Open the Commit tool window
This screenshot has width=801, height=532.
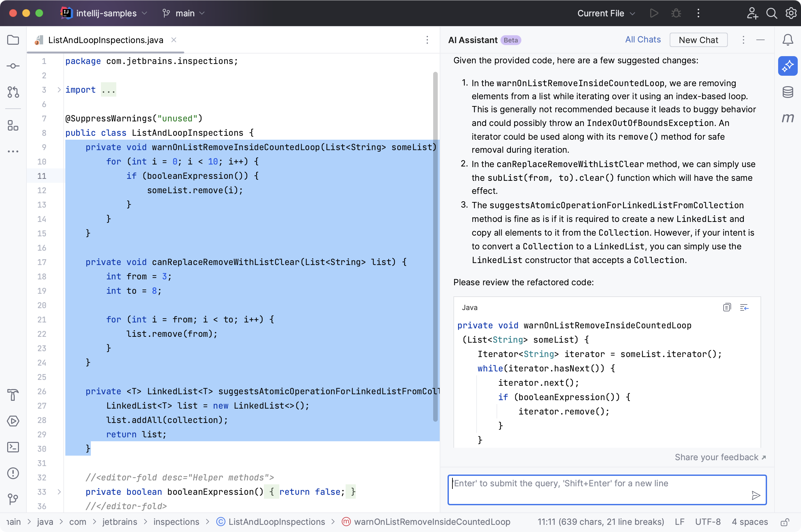tap(13, 66)
